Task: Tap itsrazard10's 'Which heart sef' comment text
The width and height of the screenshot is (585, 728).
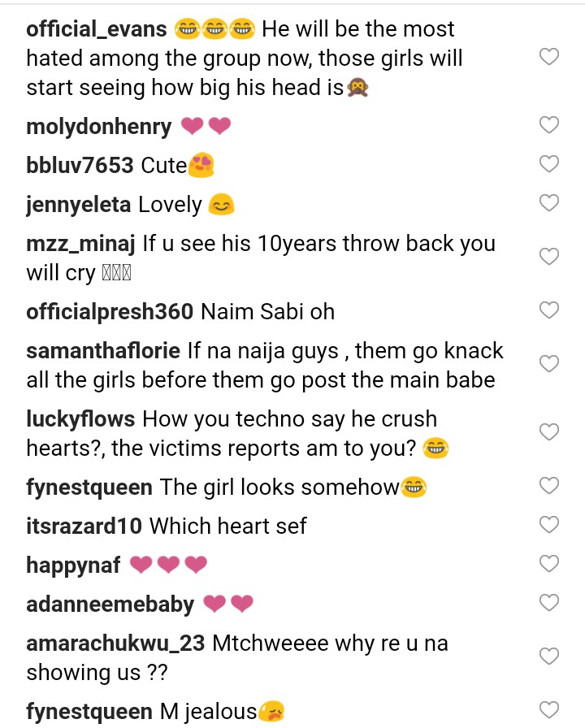Action: [x=227, y=526]
